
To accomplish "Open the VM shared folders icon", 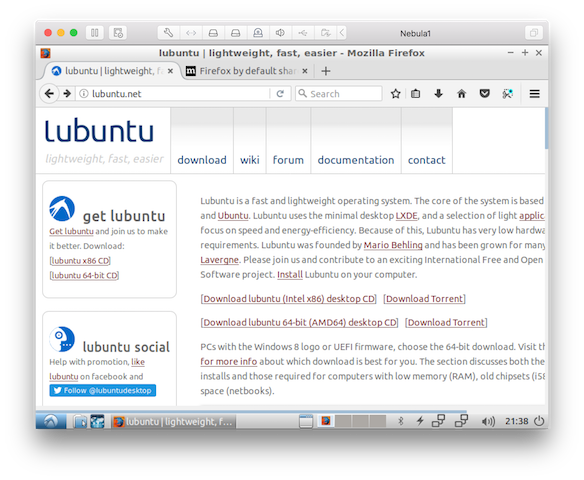I will 325,33.
